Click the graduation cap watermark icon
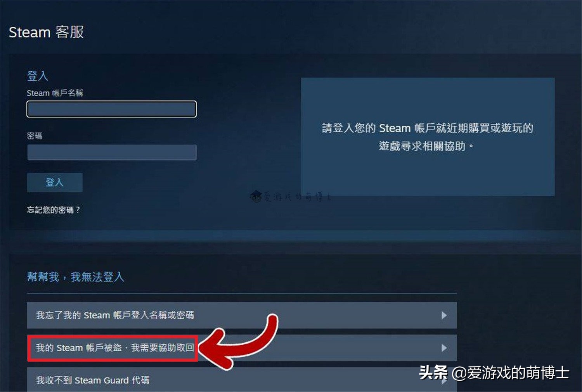Image resolution: width=582 pixels, height=392 pixels. 256,197
